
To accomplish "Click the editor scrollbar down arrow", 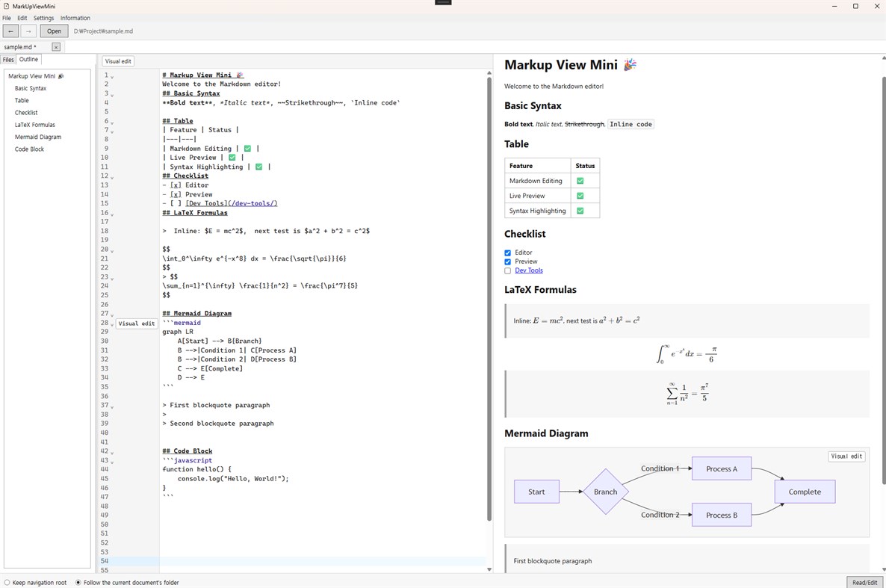I will [489, 569].
